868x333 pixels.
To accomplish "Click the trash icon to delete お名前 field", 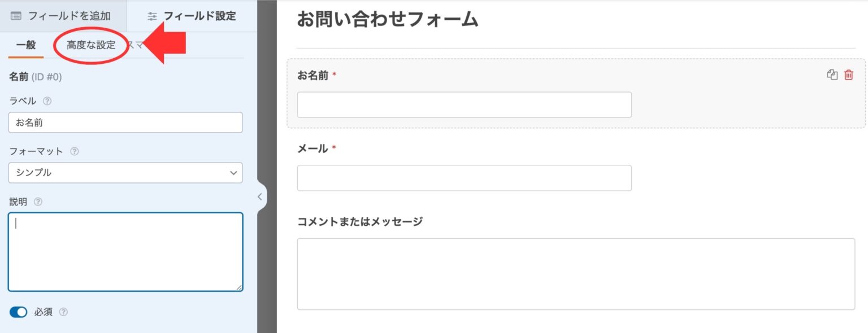I will pos(848,74).
